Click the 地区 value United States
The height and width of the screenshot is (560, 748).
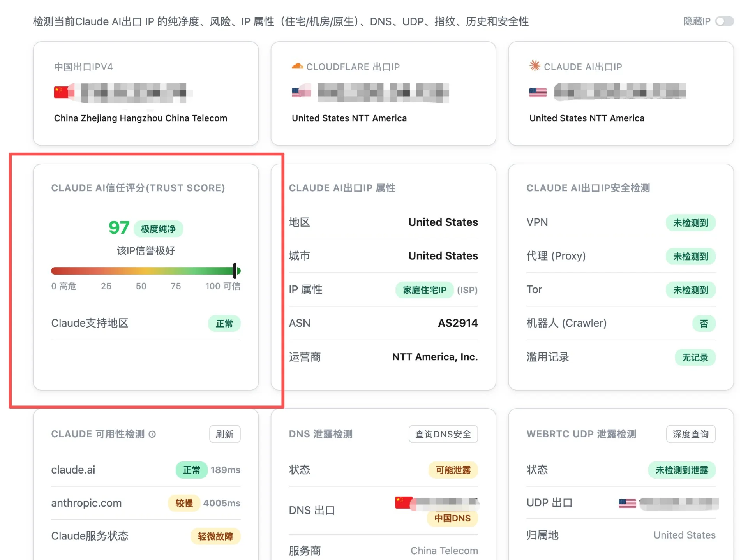click(x=443, y=222)
